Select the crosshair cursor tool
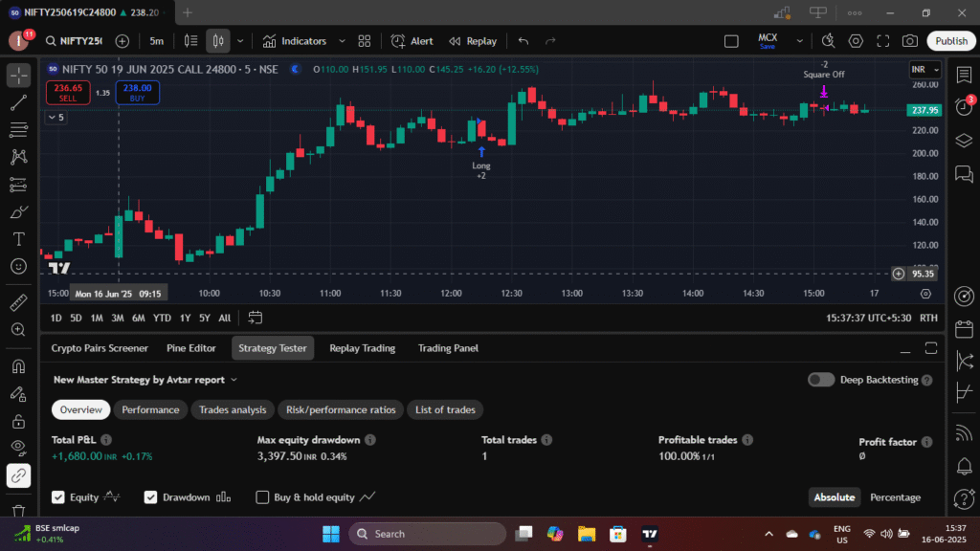The height and width of the screenshot is (551, 980). point(19,76)
